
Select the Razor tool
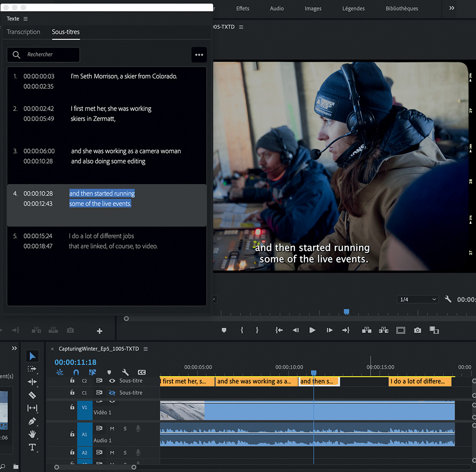click(32, 395)
